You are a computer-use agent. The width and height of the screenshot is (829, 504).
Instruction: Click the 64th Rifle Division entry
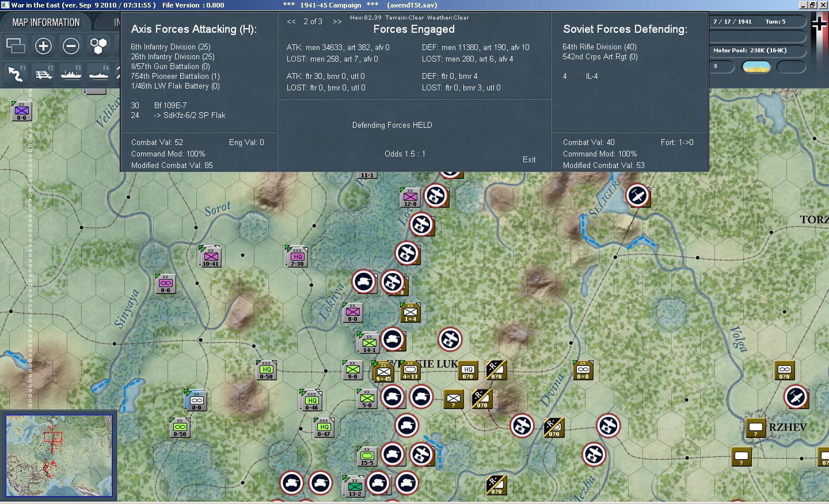599,47
